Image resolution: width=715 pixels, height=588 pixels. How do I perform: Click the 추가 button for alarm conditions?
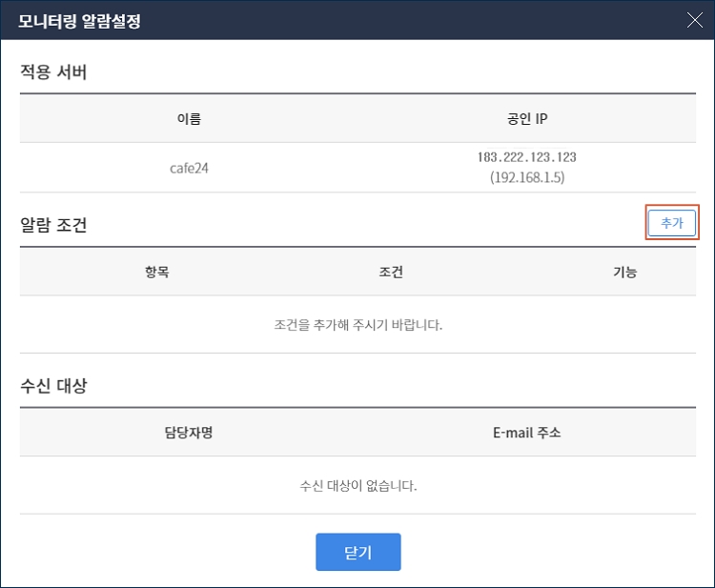671,223
